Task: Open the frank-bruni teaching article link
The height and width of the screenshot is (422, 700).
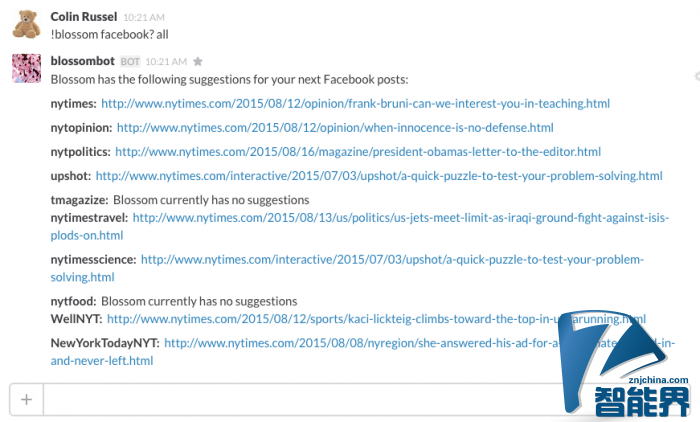Action: click(355, 104)
